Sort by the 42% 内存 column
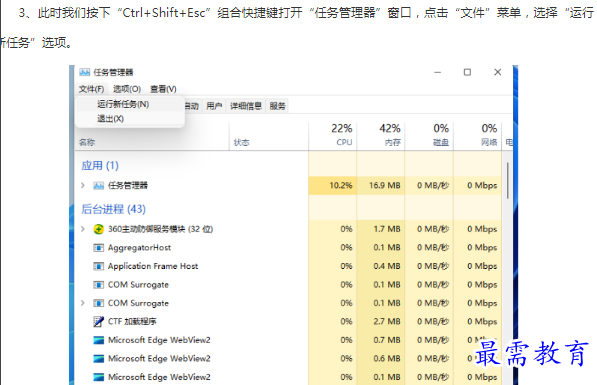This screenshot has width=597, height=385. tap(381, 135)
